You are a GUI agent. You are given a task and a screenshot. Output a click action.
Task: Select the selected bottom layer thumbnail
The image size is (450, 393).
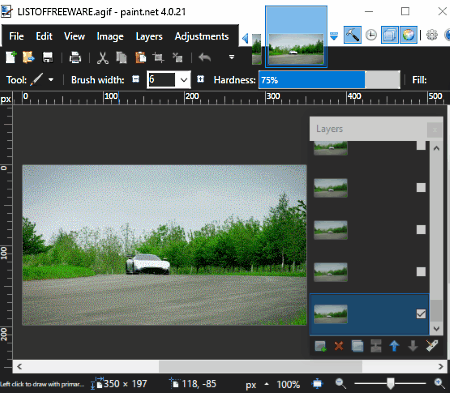point(331,314)
